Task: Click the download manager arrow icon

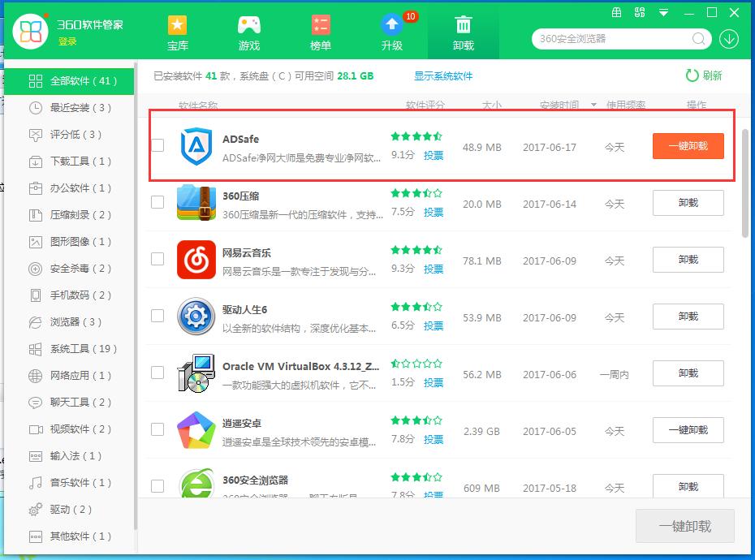Action: pos(728,39)
